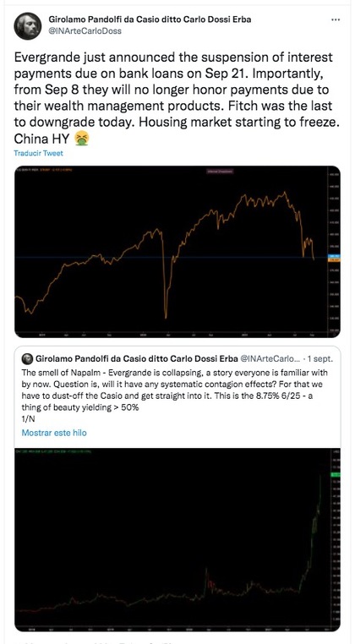
Task: Open small avatar in the quoted tweet
Action: (28, 358)
